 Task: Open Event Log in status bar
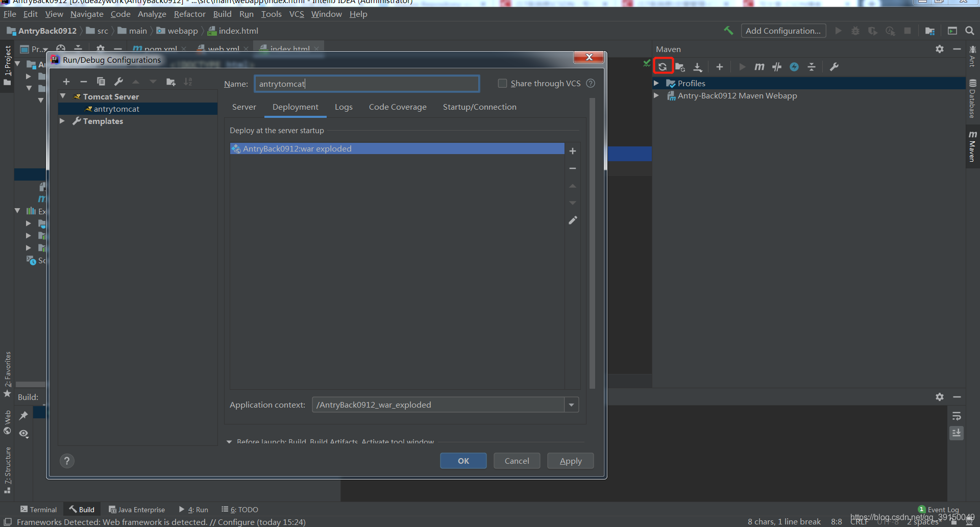coord(939,510)
